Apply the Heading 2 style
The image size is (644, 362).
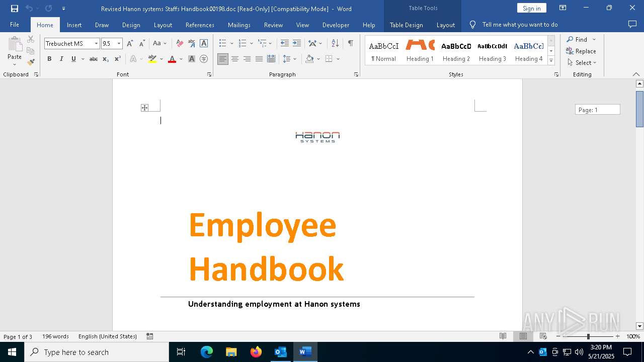point(456,51)
